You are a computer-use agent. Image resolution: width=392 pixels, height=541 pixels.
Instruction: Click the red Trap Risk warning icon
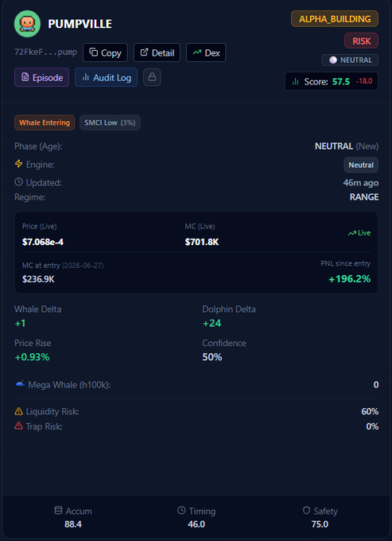tap(18, 426)
